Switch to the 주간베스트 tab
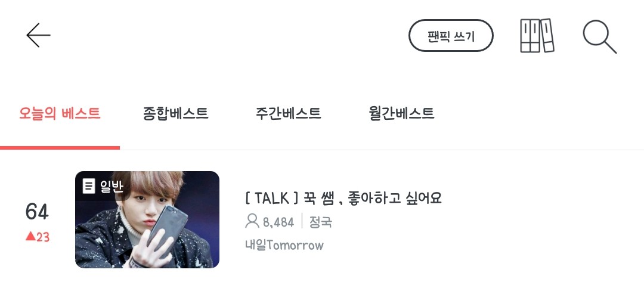The height and width of the screenshot is (285, 644). click(289, 113)
